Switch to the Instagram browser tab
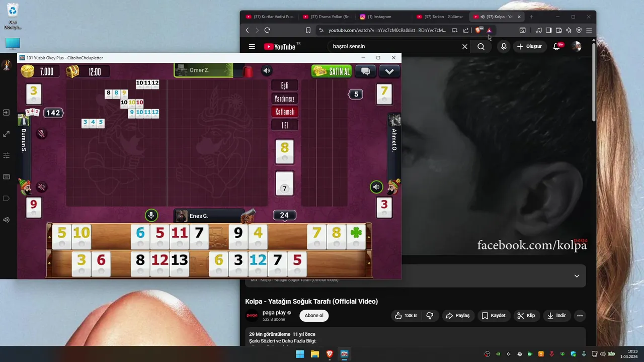 point(383,17)
